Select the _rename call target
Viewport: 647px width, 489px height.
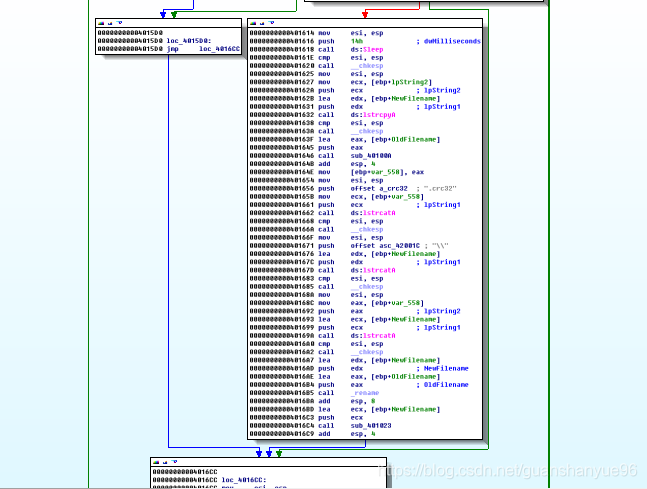coord(365,393)
